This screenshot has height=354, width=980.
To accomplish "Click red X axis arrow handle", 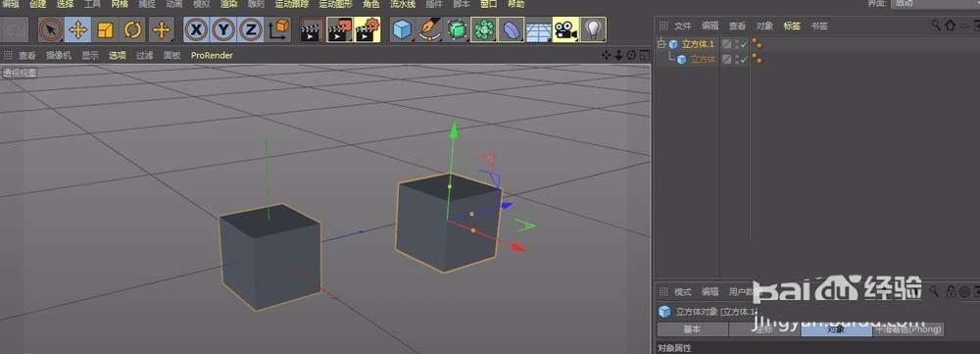I will [517, 248].
